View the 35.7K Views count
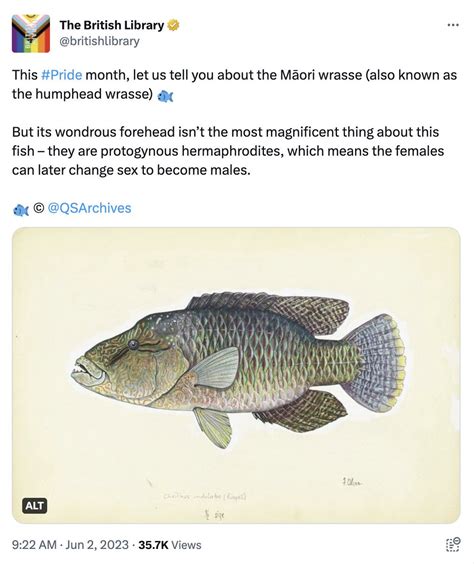The image size is (474, 564). 170,545
